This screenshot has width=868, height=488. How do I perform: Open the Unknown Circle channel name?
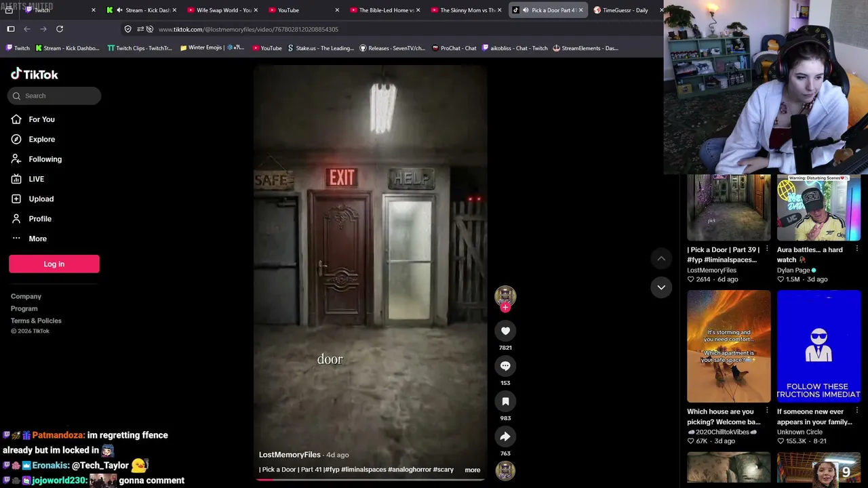800,432
